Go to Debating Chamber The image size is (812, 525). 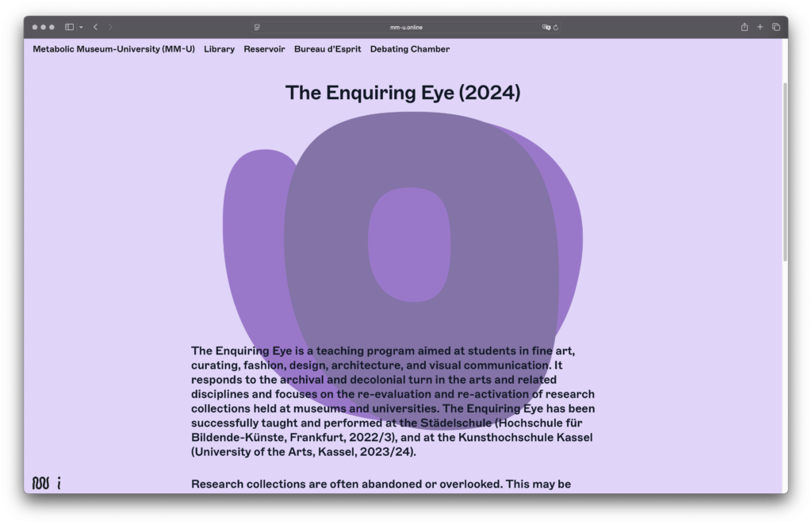(x=409, y=49)
